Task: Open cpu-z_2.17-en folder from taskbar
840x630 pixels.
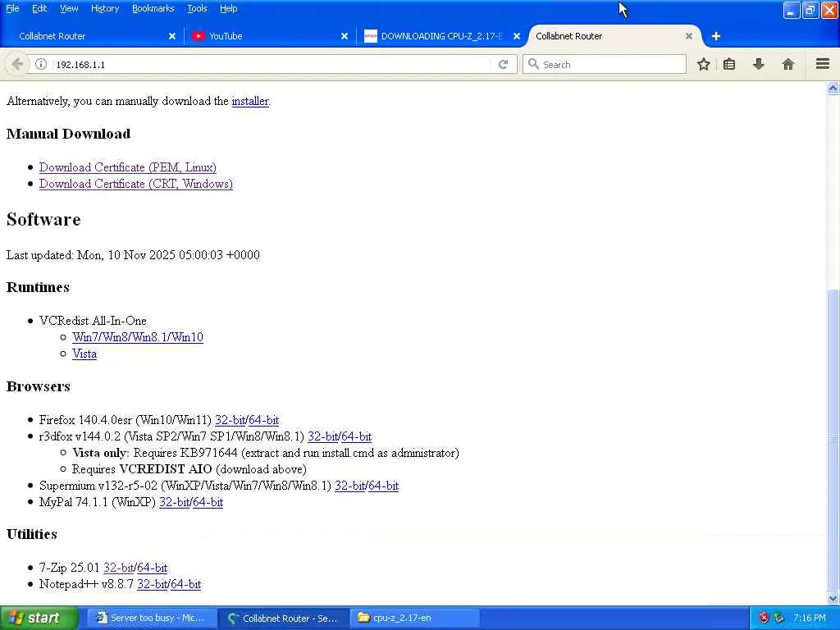Action: (415, 619)
